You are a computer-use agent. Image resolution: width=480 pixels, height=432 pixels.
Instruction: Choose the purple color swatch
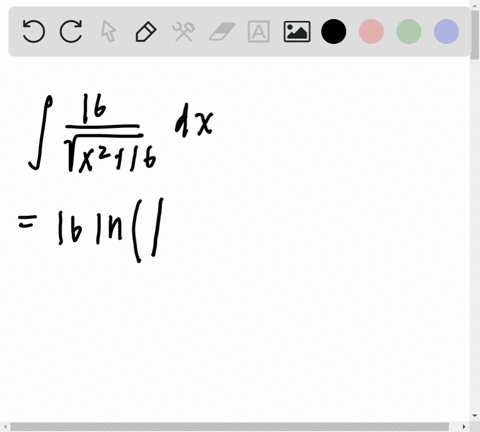tap(446, 32)
